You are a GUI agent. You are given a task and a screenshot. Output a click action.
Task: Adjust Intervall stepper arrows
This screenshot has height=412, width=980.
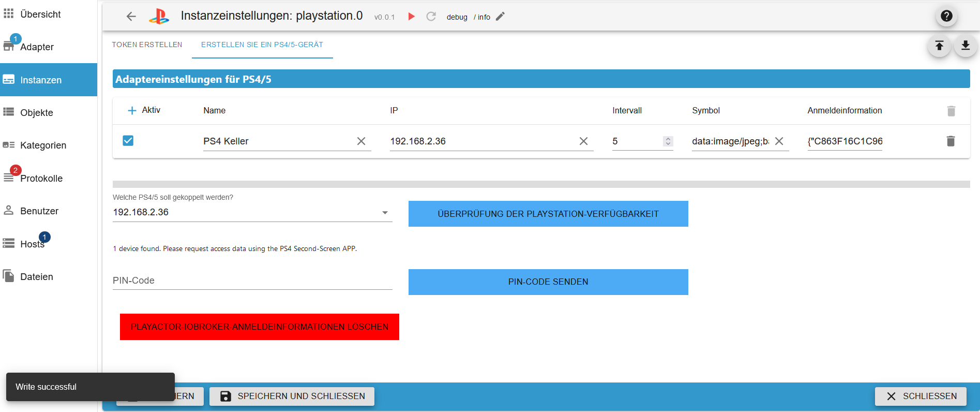click(668, 141)
